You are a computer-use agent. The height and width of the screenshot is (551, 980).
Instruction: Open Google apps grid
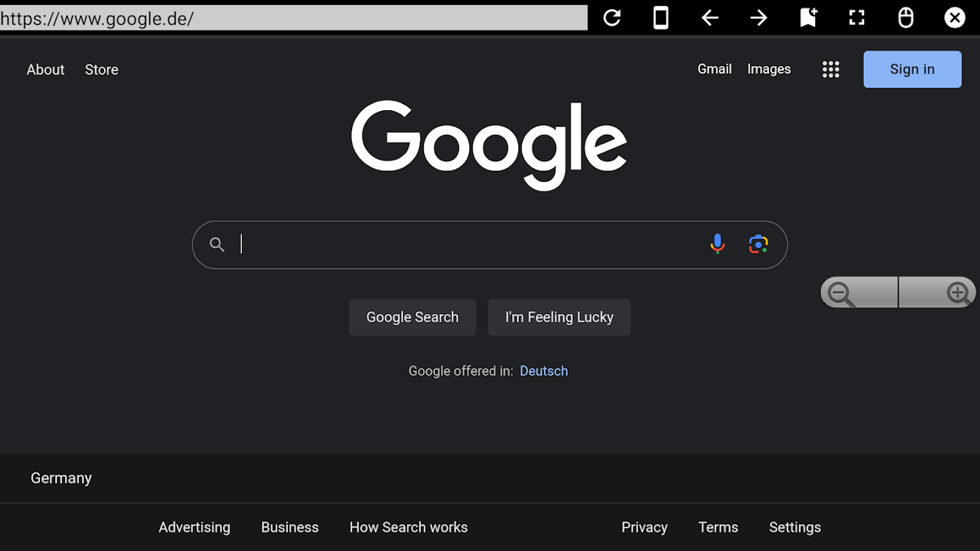[x=830, y=70]
